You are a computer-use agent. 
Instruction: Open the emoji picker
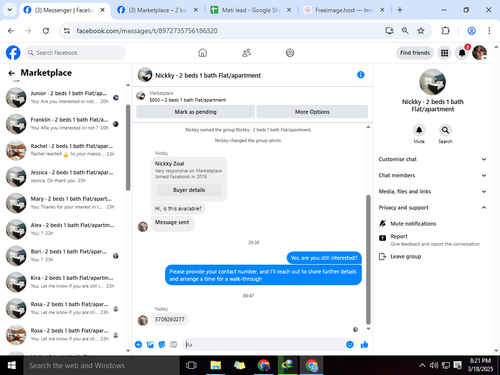350,344
